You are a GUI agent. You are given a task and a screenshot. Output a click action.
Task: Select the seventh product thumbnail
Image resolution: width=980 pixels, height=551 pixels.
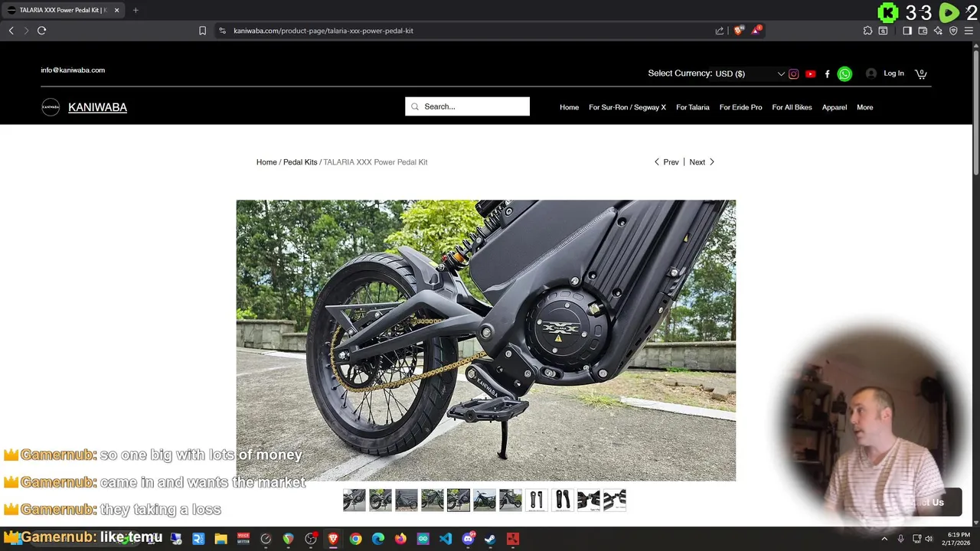coord(511,500)
